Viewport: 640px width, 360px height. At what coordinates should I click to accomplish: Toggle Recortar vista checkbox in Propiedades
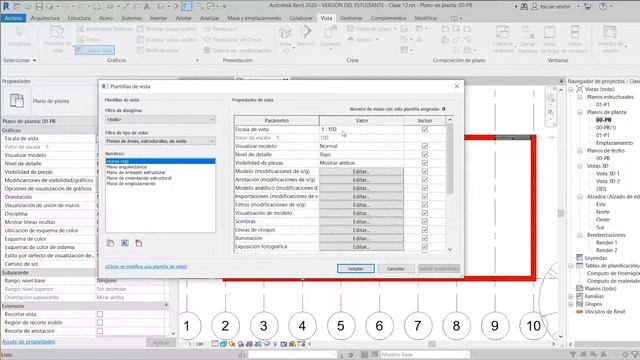(x=100, y=314)
